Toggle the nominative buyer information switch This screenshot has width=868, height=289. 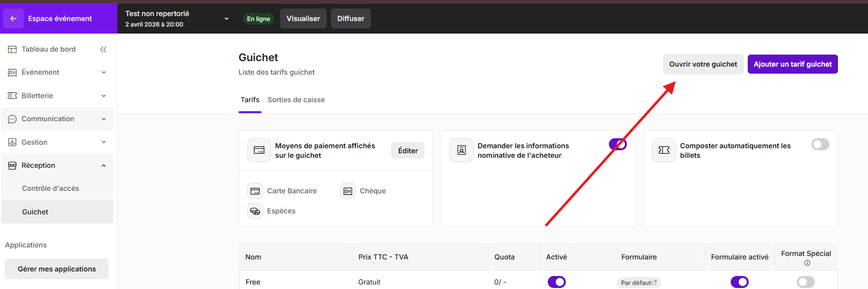[x=618, y=144]
